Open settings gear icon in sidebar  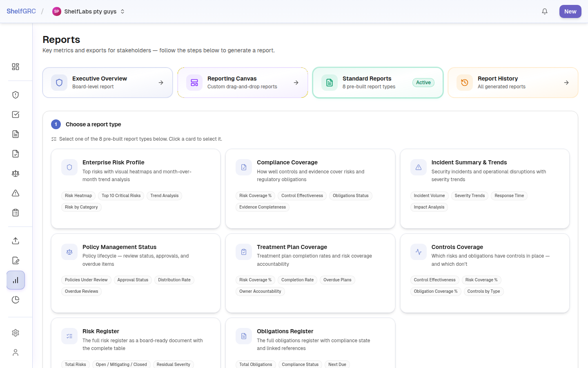(16, 333)
